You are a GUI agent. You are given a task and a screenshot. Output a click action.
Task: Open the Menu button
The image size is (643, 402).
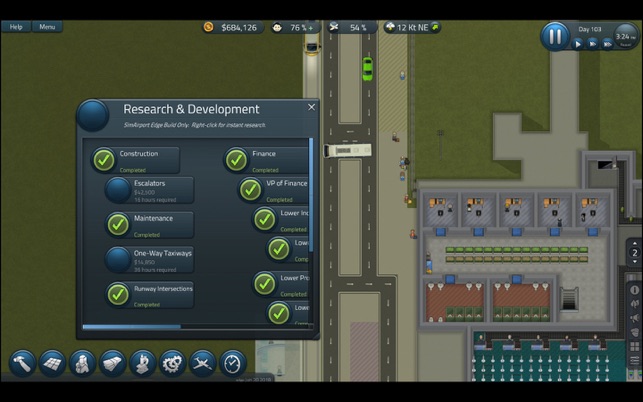pos(47,27)
